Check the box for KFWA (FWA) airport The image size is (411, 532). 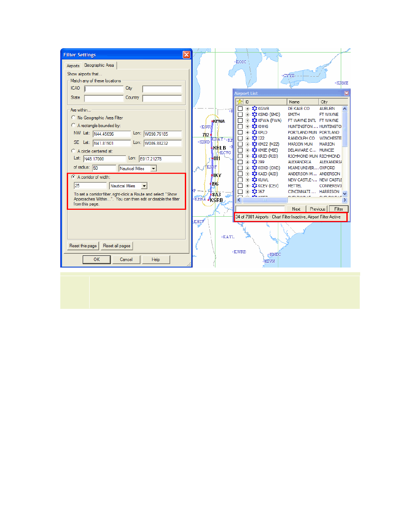(240, 121)
